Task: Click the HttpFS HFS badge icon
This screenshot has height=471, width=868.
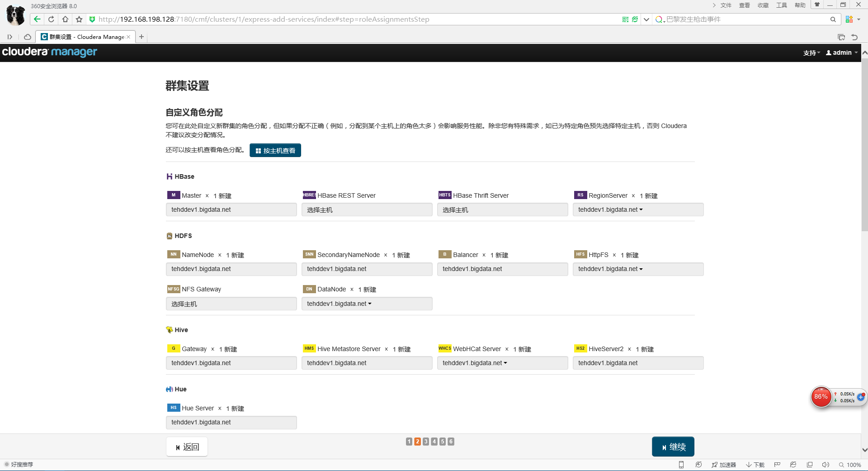Action: pos(580,254)
